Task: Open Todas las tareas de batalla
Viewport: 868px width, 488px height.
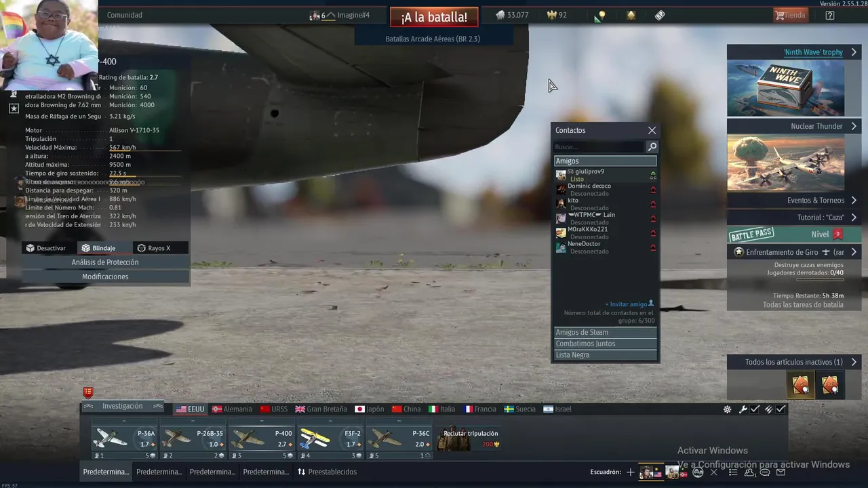Action: pyautogui.click(x=803, y=304)
